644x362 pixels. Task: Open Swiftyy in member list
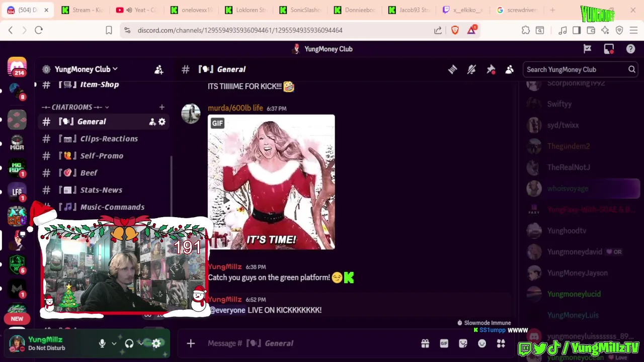559,104
